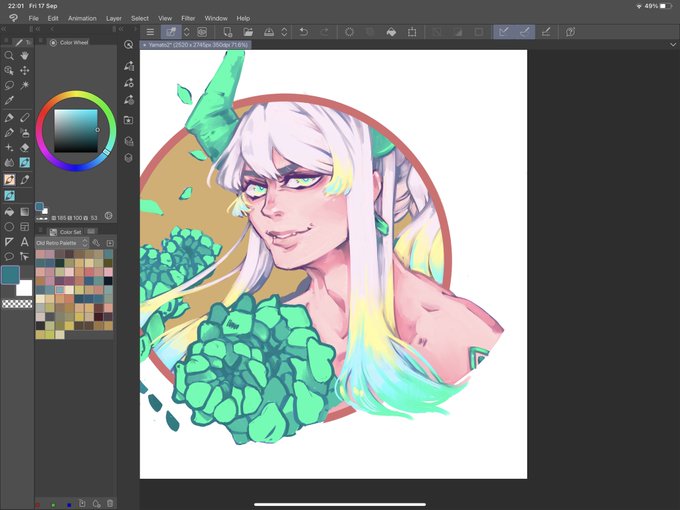
Task: Select the Hand move-canvas tool
Action: [25, 55]
